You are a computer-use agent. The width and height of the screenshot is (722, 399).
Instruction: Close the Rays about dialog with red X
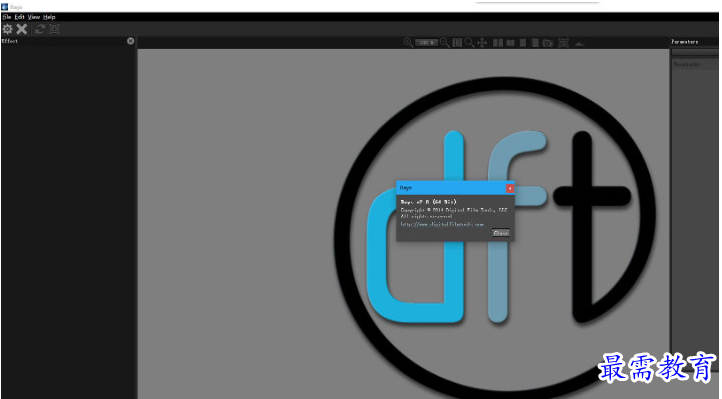point(510,188)
